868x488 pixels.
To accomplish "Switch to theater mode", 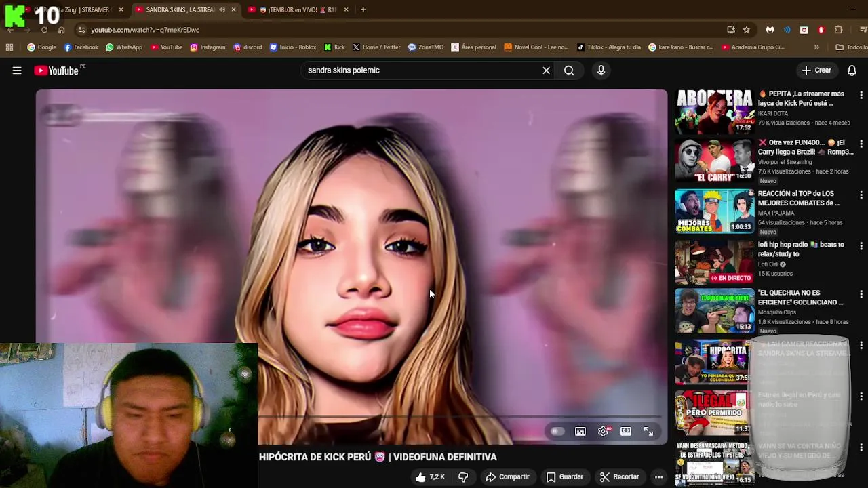I will (626, 432).
